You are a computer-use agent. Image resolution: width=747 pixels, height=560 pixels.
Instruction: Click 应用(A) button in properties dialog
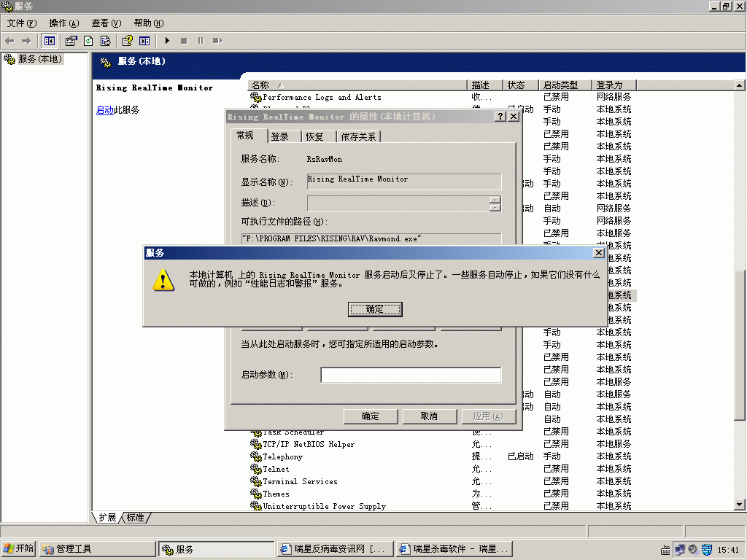click(488, 416)
